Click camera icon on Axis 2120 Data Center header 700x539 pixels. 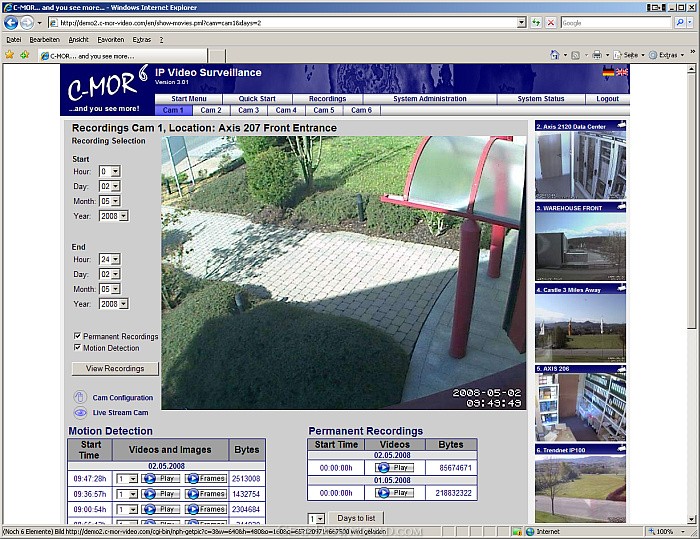(x=621, y=125)
